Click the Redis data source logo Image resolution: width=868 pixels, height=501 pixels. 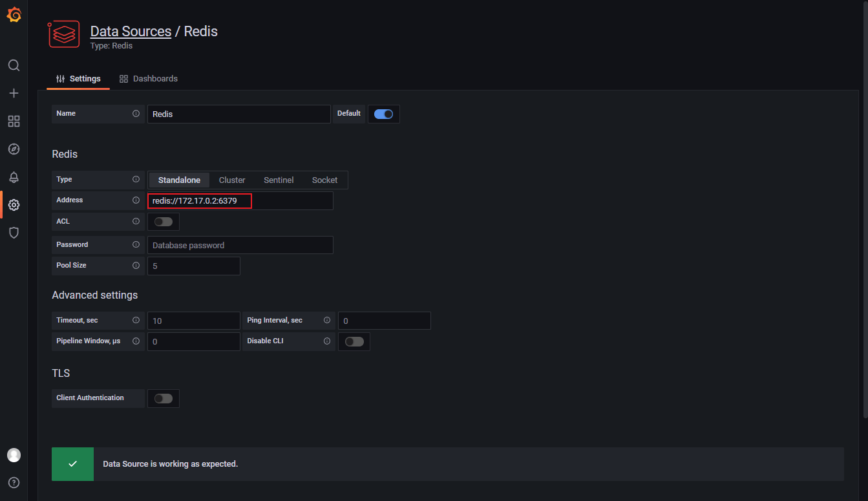[64, 34]
